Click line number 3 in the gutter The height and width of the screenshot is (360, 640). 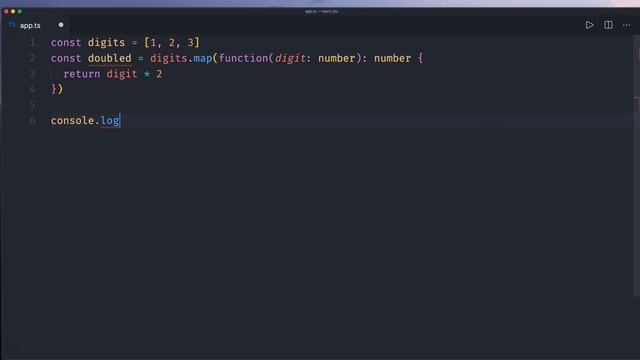click(32, 74)
